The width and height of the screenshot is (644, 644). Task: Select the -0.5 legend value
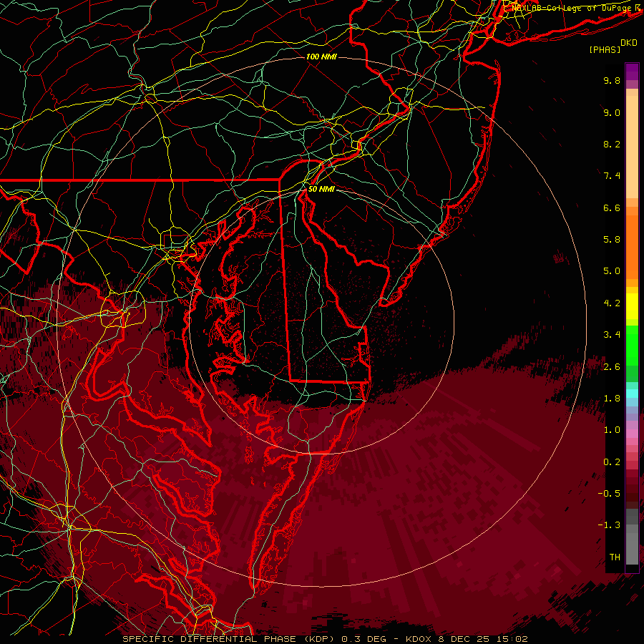(609, 494)
